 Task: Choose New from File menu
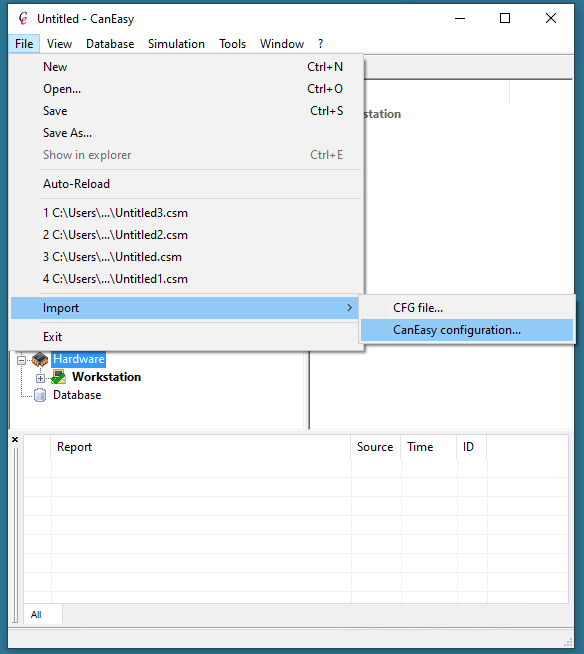[186, 67]
